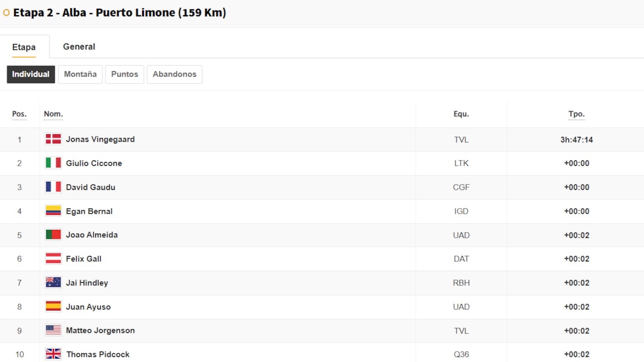Viewport: 644px width, 362px height.
Task: Click the Pos. column header
Action: [19, 114]
